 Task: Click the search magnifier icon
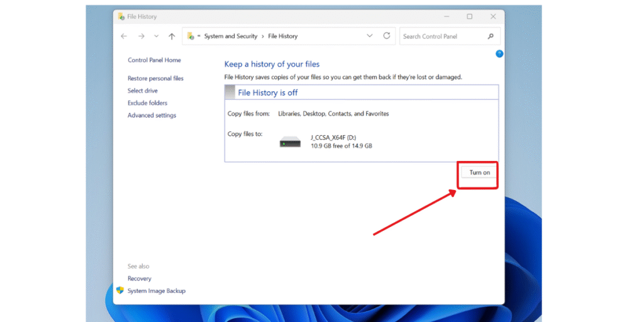[491, 36]
